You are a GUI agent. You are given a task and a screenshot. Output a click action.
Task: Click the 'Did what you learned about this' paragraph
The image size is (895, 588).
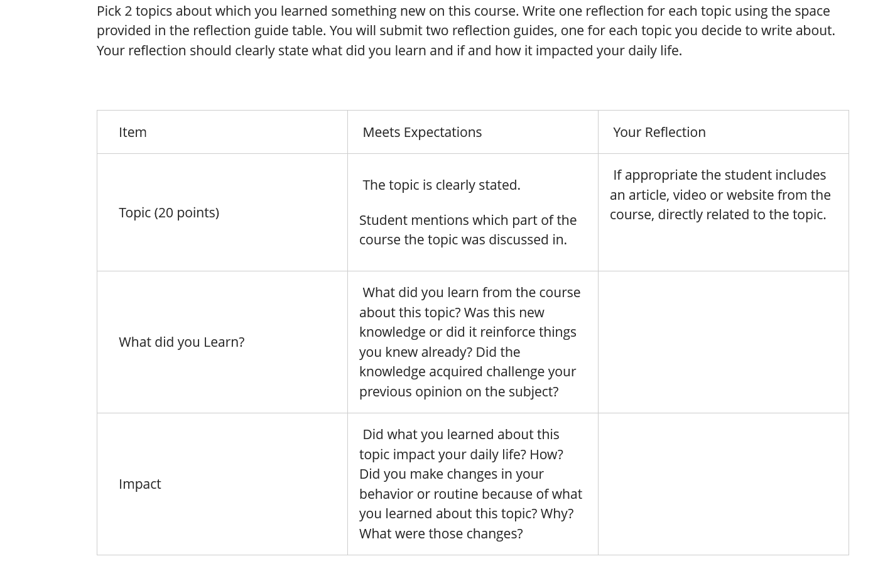tap(470, 484)
